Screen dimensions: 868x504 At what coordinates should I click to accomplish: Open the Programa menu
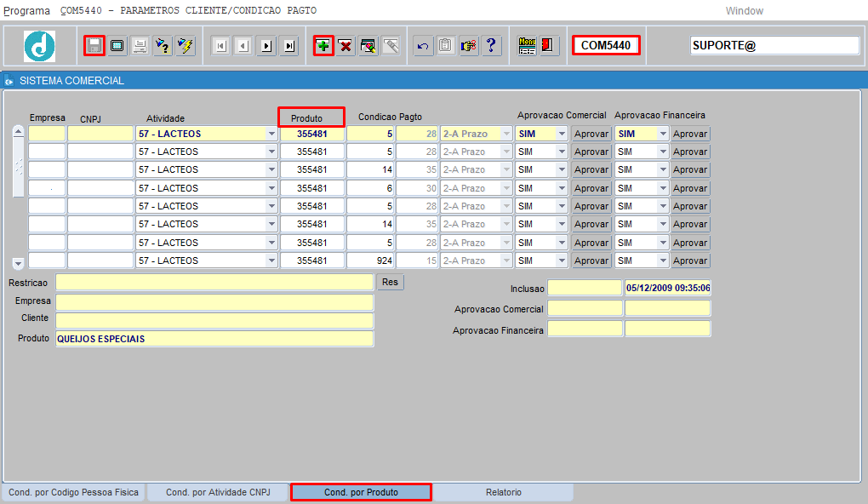tap(26, 10)
